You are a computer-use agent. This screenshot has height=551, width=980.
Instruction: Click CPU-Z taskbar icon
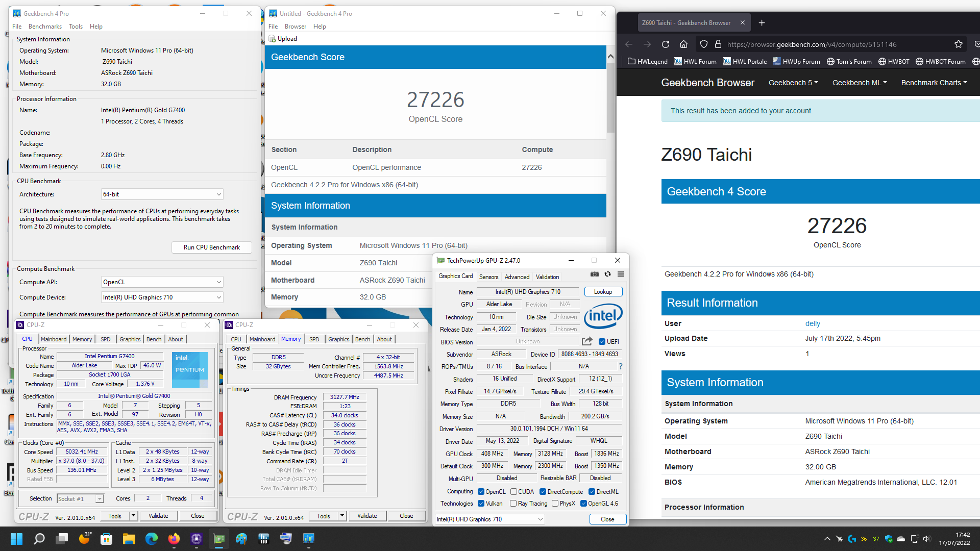[197, 539]
